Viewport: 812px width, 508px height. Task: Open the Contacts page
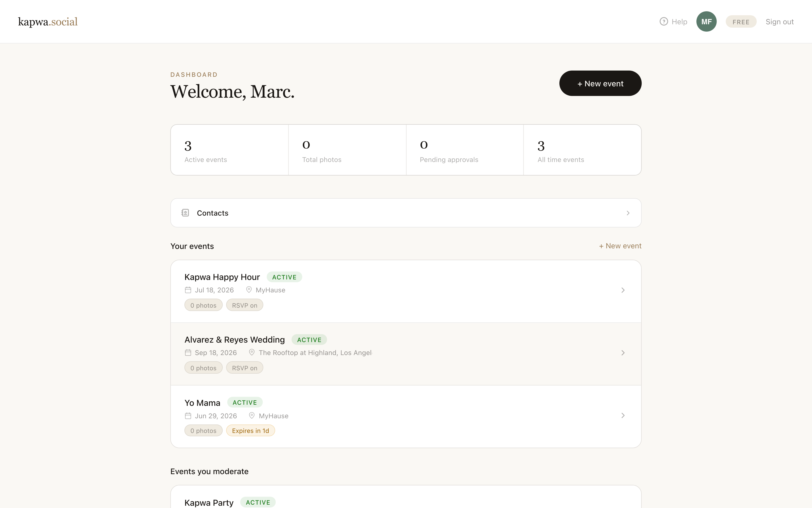(x=406, y=213)
